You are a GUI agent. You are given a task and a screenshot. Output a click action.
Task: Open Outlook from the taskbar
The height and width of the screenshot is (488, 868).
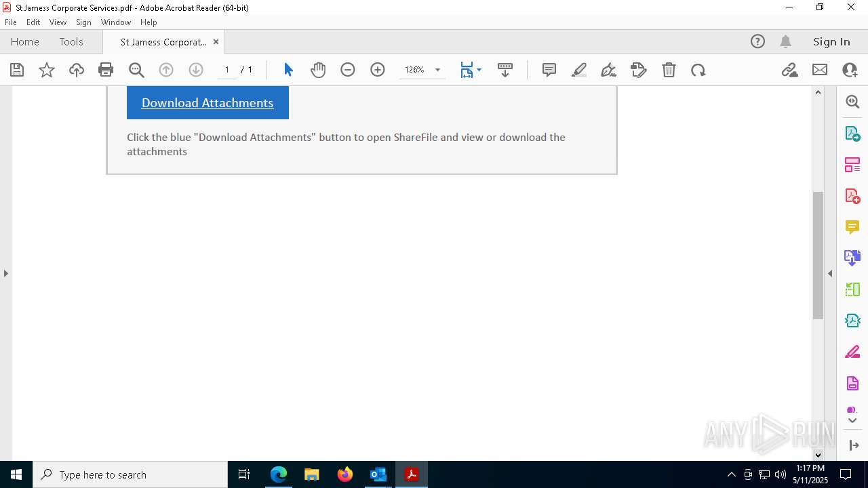(x=378, y=474)
